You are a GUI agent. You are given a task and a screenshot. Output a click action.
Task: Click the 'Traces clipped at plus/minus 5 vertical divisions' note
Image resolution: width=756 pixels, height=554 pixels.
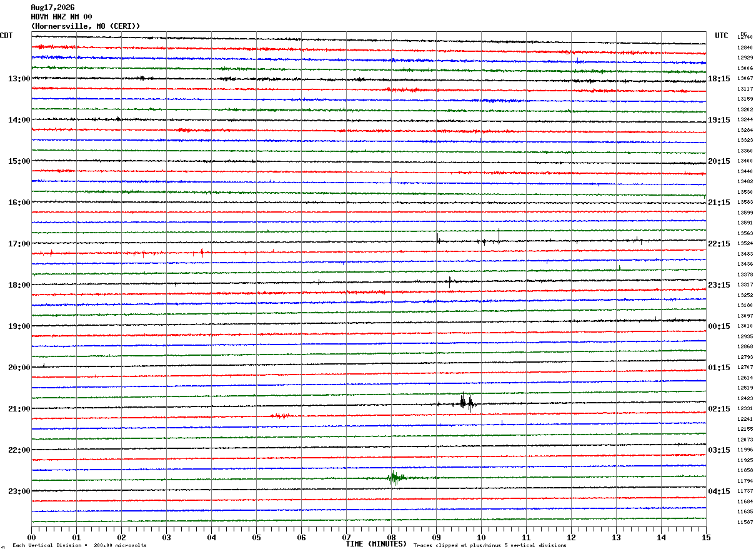[x=490, y=546]
